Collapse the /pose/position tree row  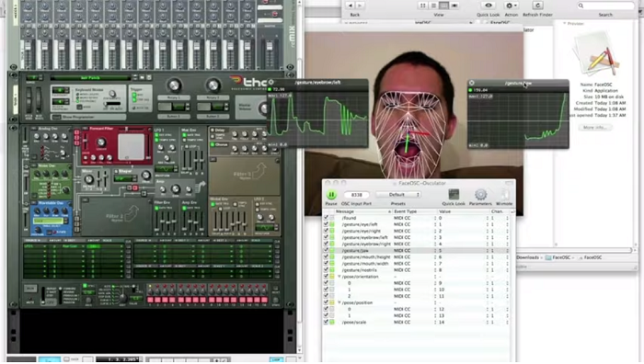pos(339,302)
